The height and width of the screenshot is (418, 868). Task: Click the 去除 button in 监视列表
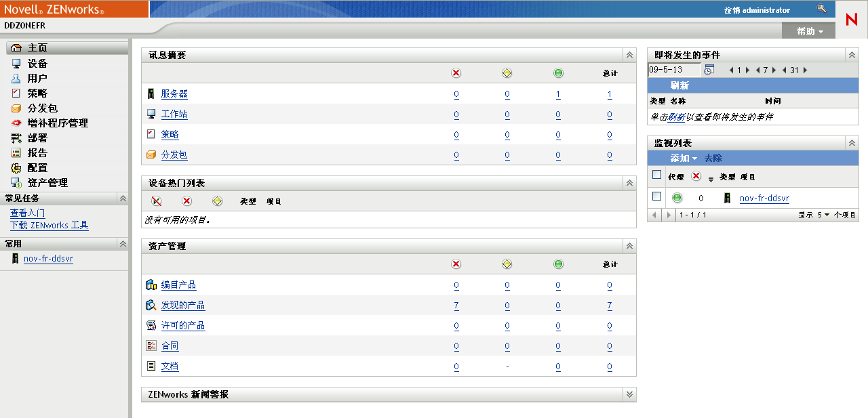click(713, 158)
